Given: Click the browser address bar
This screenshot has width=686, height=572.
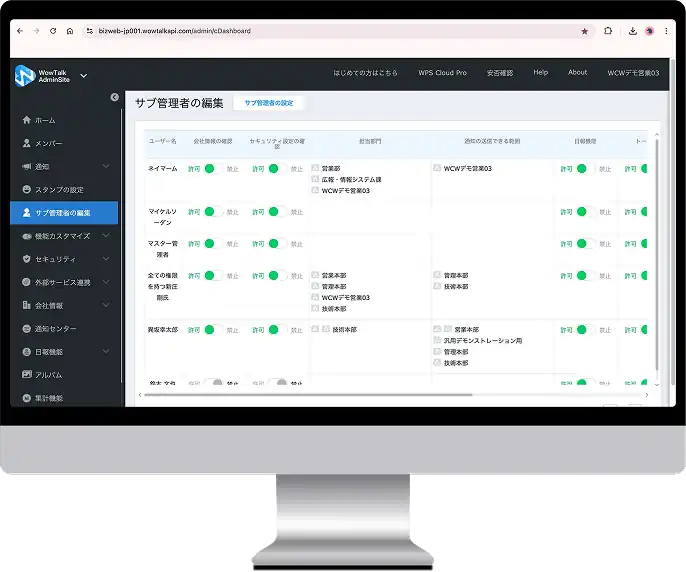Looking at the screenshot, I should [x=332, y=31].
